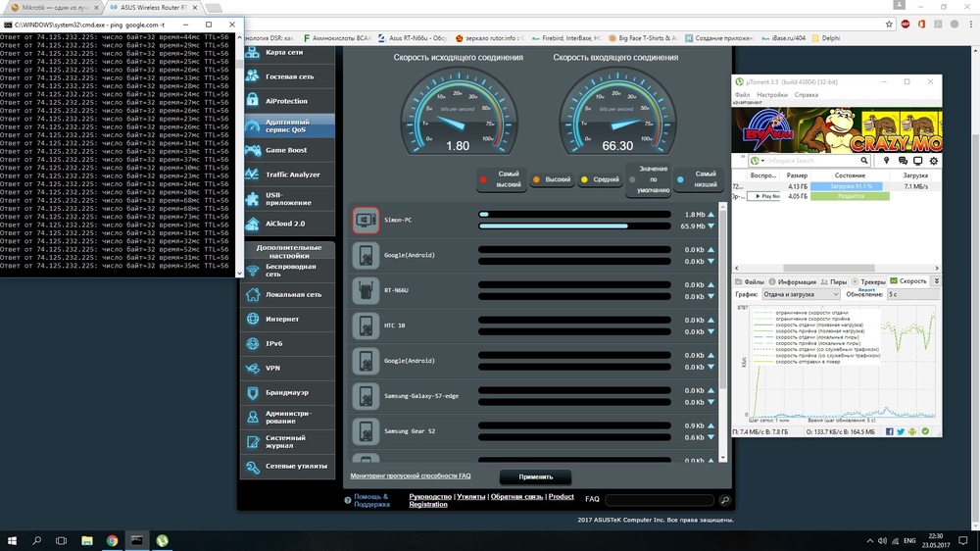Open uTorrent Файл menu

(742, 95)
